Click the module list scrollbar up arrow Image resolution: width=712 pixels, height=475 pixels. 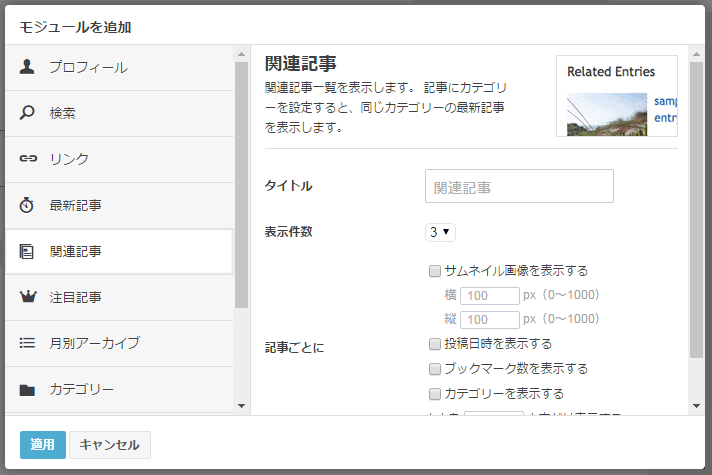tap(242, 54)
